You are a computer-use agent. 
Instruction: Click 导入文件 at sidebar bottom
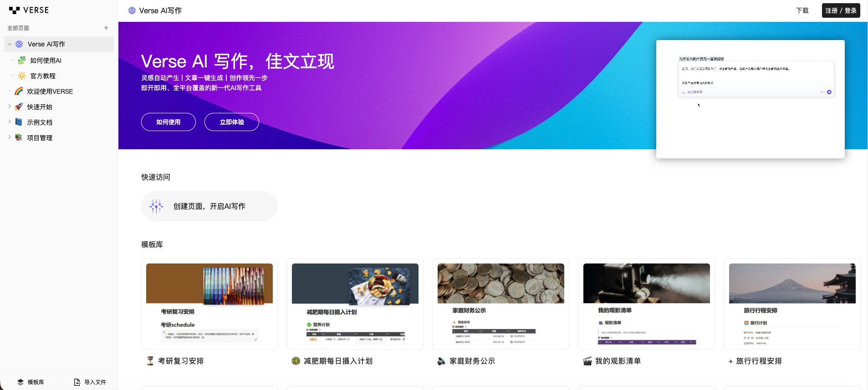90,382
